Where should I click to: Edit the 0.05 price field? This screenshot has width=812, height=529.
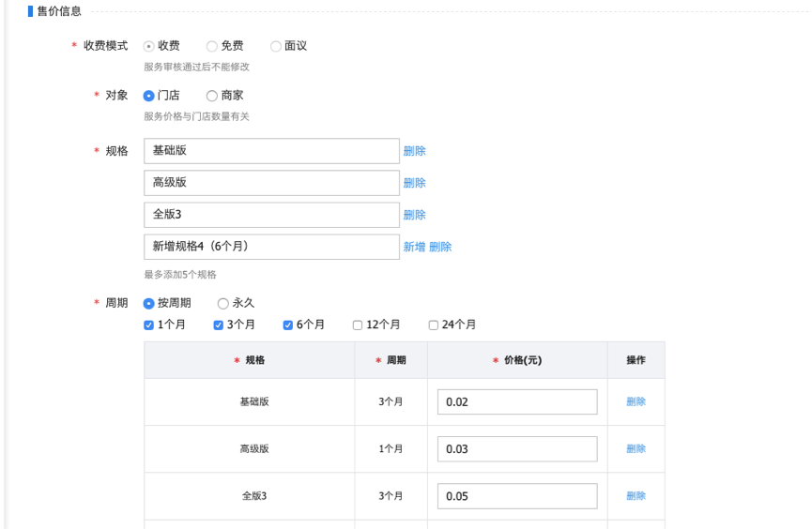517,496
